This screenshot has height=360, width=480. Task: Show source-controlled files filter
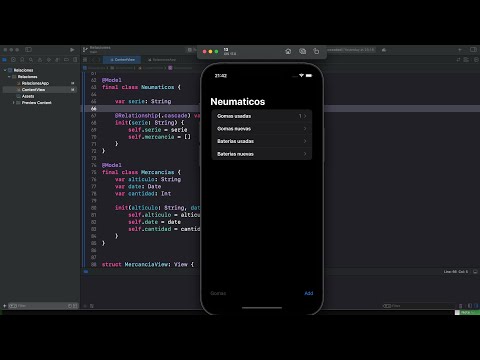click(75, 306)
